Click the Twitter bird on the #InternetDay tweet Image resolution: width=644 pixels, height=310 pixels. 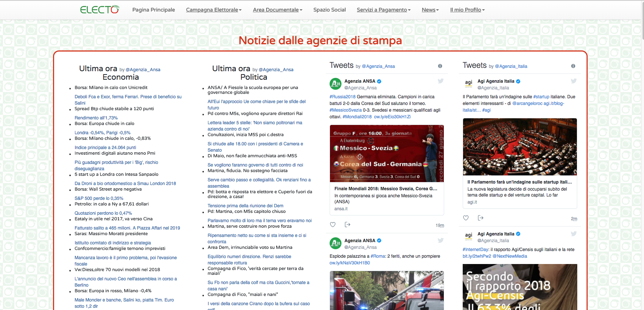[x=574, y=234]
